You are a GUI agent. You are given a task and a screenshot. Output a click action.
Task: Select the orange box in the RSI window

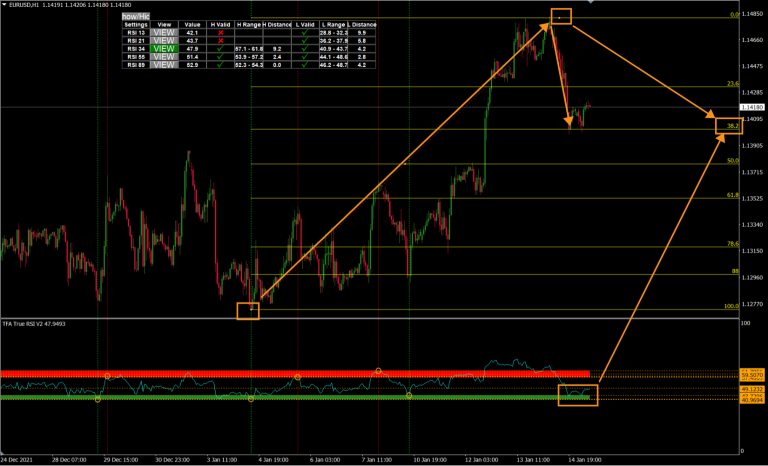tap(577, 395)
